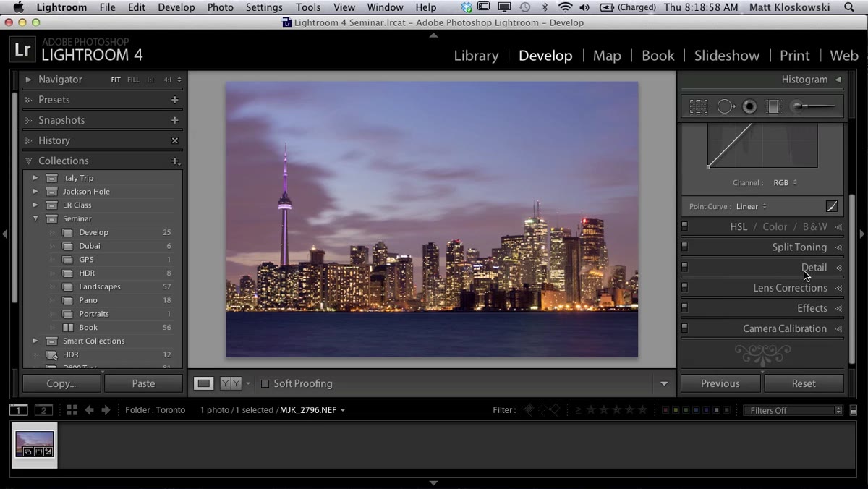Hide the filmstrip with bottom arrow
Image resolution: width=868 pixels, height=489 pixels.
(433, 483)
